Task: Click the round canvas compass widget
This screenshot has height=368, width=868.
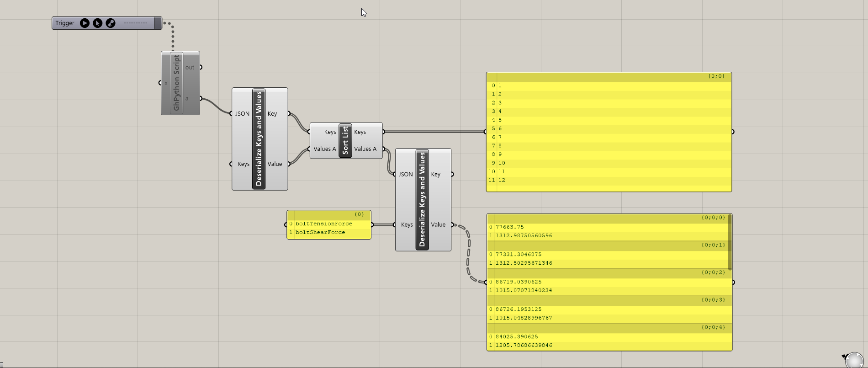Action: click(854, 360)
